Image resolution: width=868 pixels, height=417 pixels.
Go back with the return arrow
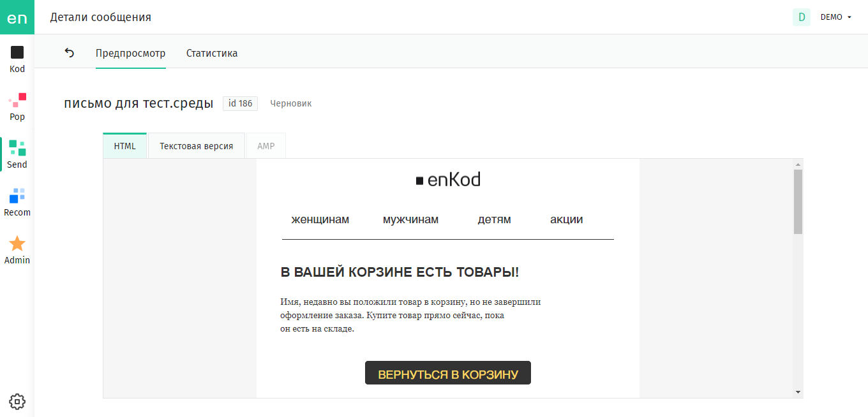pyautogui.click(x=70, y=53)
